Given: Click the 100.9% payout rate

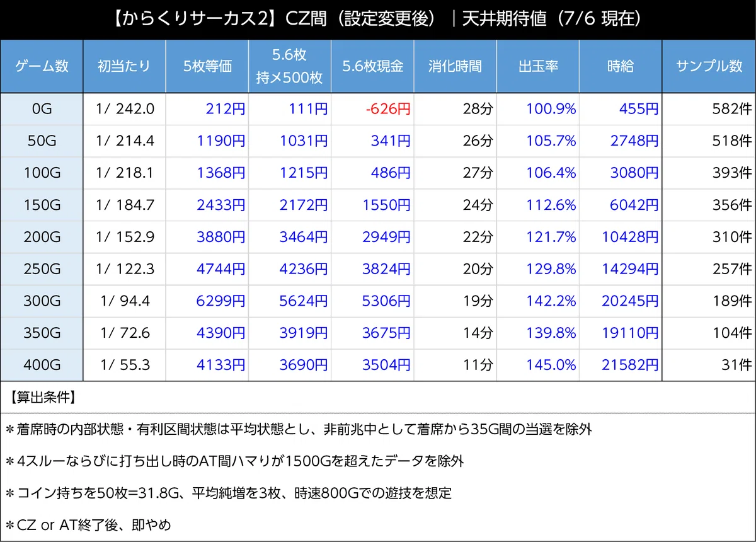Looking at the screenshot, I should pyautogui.click(x=551, y=109).
